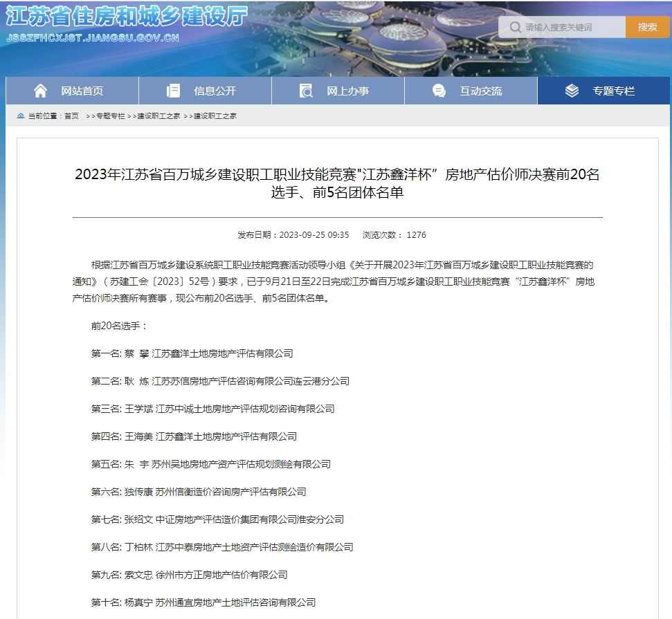Follow the 专题专栏 breadcrumb link

[110, 116]
